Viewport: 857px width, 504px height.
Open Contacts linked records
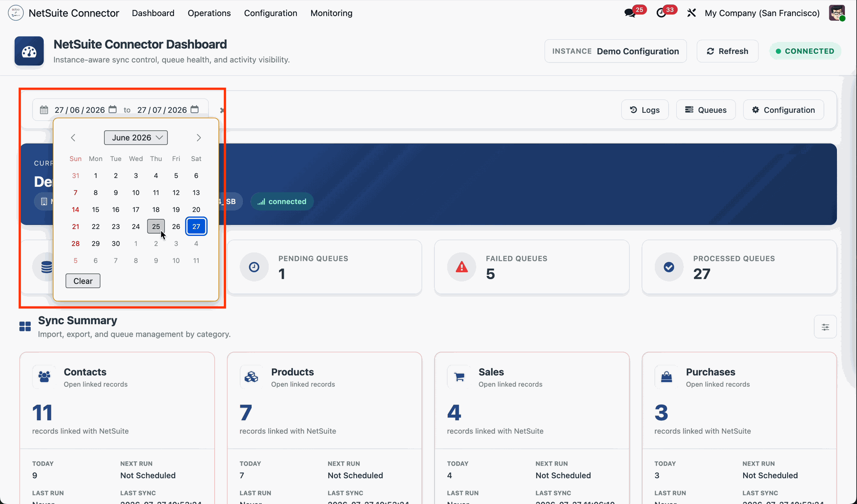pos(96,384)
